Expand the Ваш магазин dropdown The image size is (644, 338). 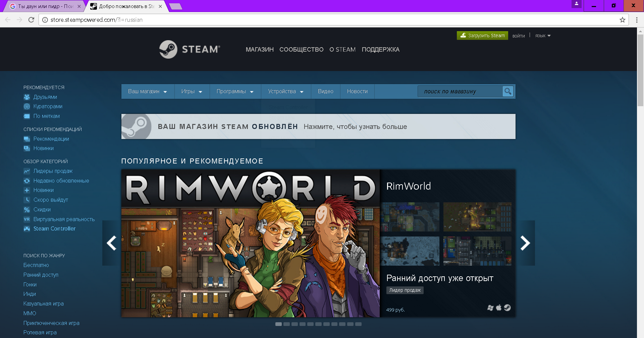click(x=148, y=91)
